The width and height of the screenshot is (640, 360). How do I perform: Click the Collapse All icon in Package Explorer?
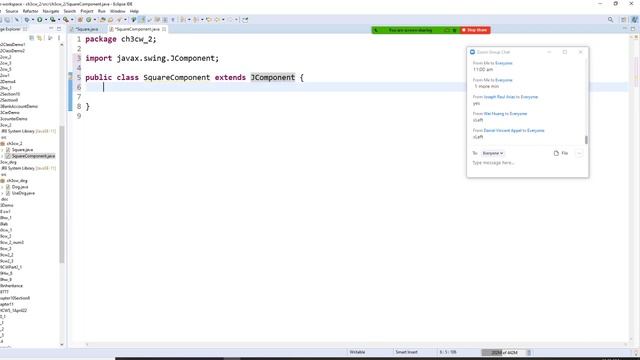pyautogui.click(x=31, y=38)
